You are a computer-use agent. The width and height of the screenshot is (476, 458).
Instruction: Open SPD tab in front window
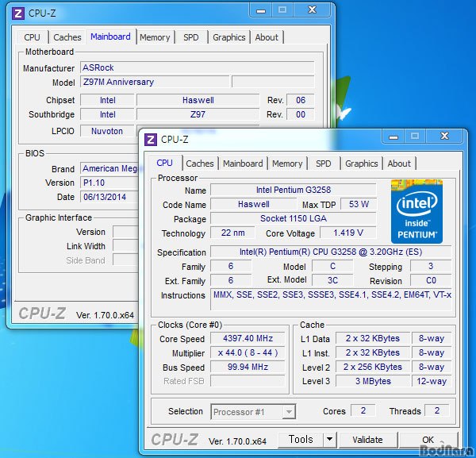324,164
